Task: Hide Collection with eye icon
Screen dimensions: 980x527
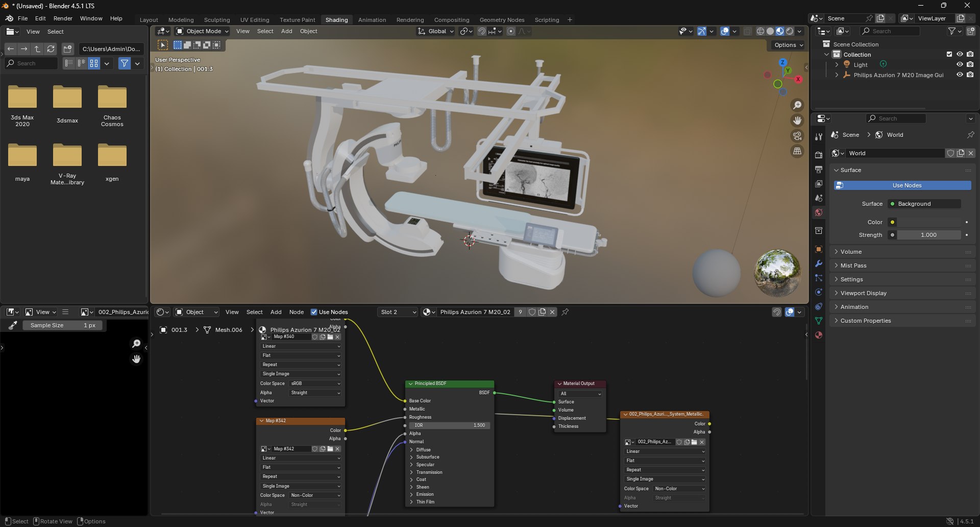Action: pos(960,54)
